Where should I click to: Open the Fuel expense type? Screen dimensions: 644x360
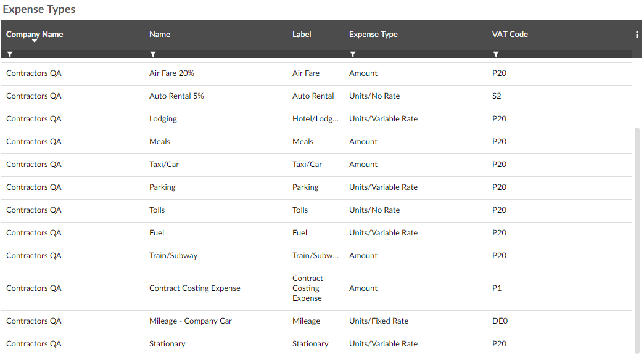[x=156, y=232]
